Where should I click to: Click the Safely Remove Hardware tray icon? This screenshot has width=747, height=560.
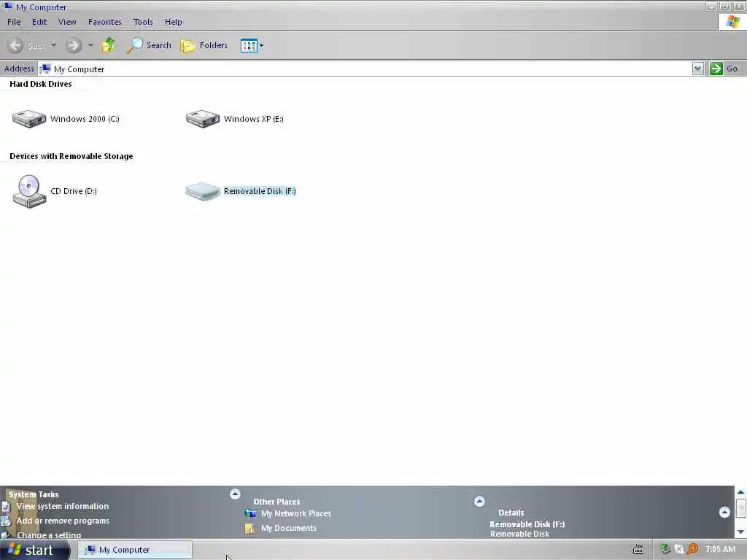click(x=665, y=549)
